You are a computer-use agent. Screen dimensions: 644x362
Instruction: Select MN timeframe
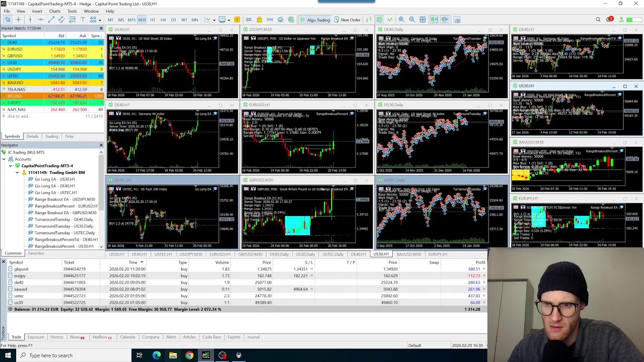195,20
